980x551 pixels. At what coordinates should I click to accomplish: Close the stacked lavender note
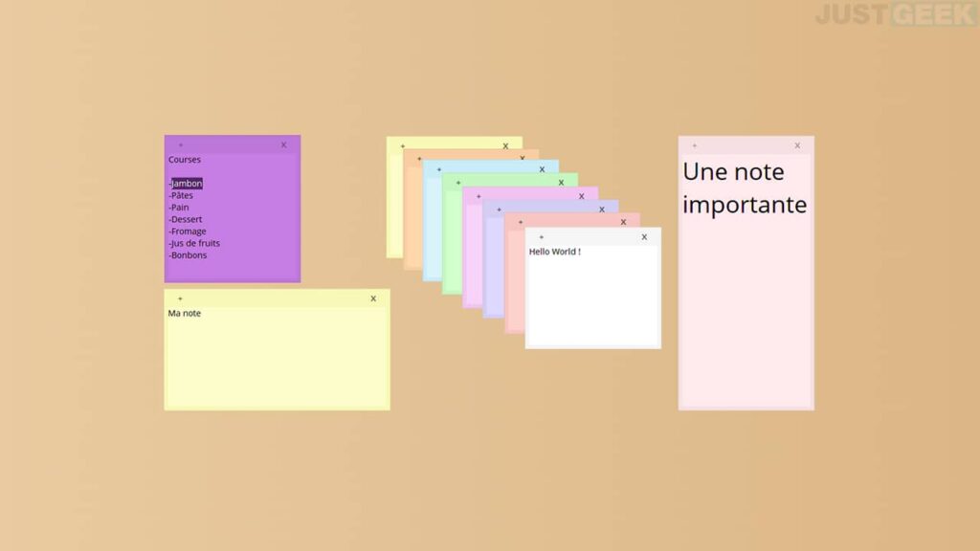pyautogui.click(x=602, y=209)
